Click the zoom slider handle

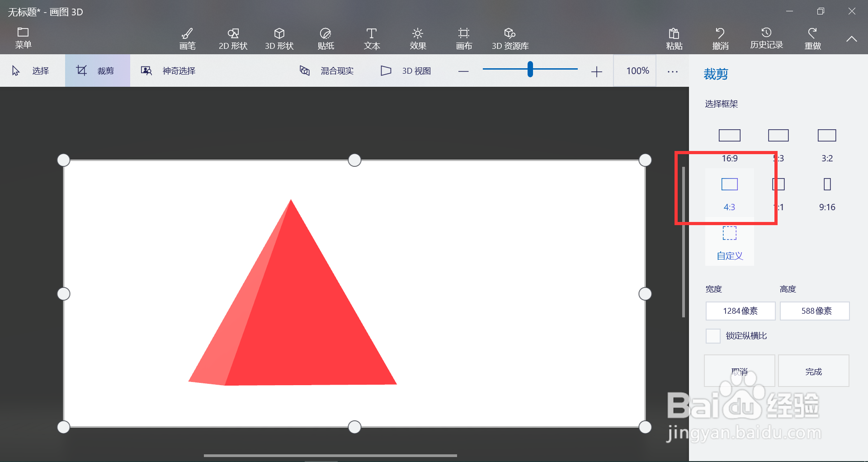click(530, 69)
